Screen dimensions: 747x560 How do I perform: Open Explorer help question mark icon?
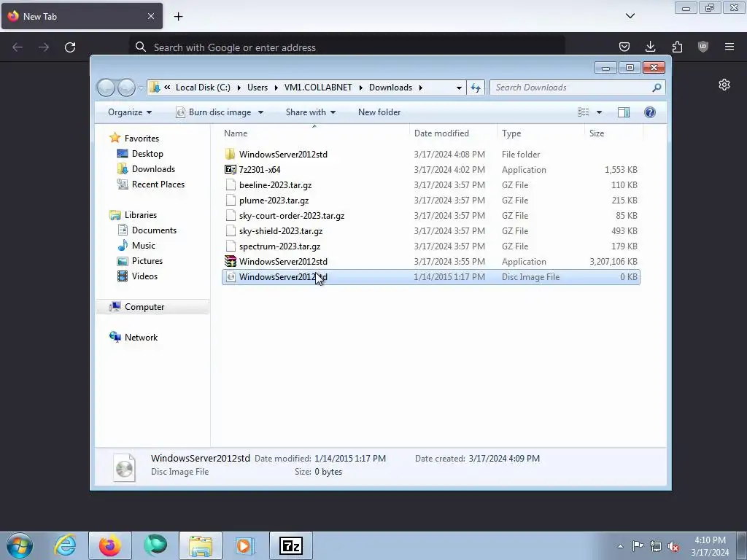[650, 112]
